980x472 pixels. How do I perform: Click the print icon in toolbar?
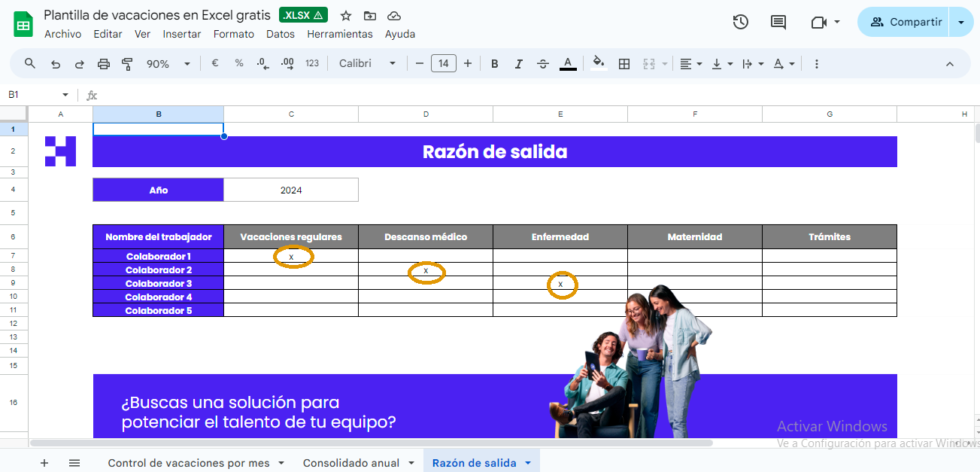(x=104, y=64)
